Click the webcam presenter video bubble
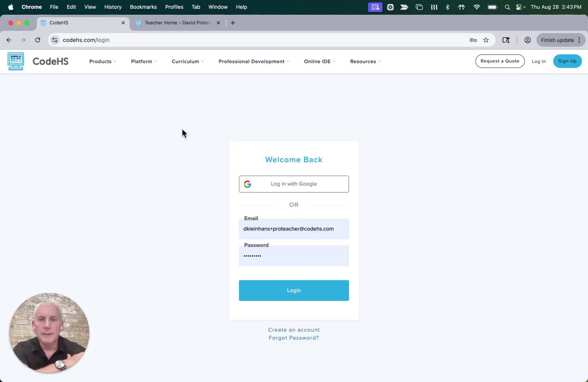This screenshot has height=382, width=588. point(49,333)
